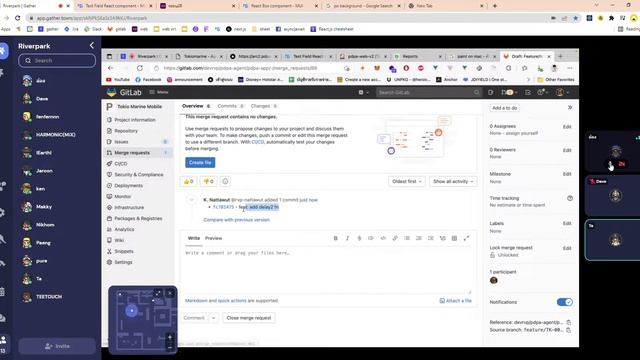Click the Gather participant search box
This screenshot has width=640, height=360.
(x=57, y=60)
